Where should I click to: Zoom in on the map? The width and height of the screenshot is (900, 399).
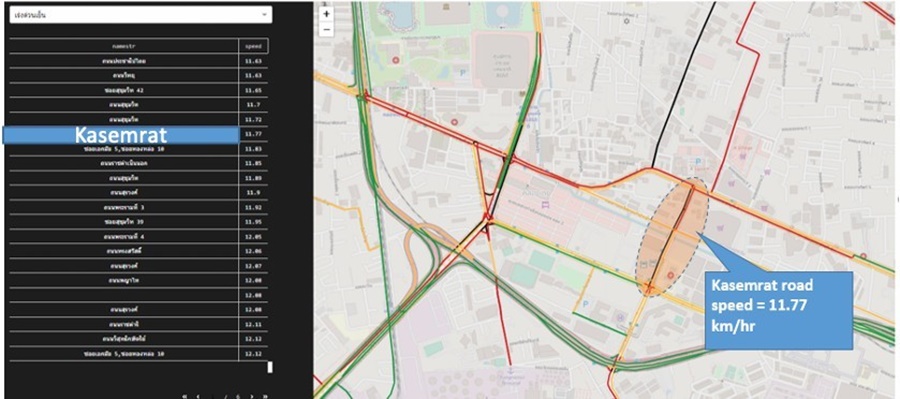[327, 14]
